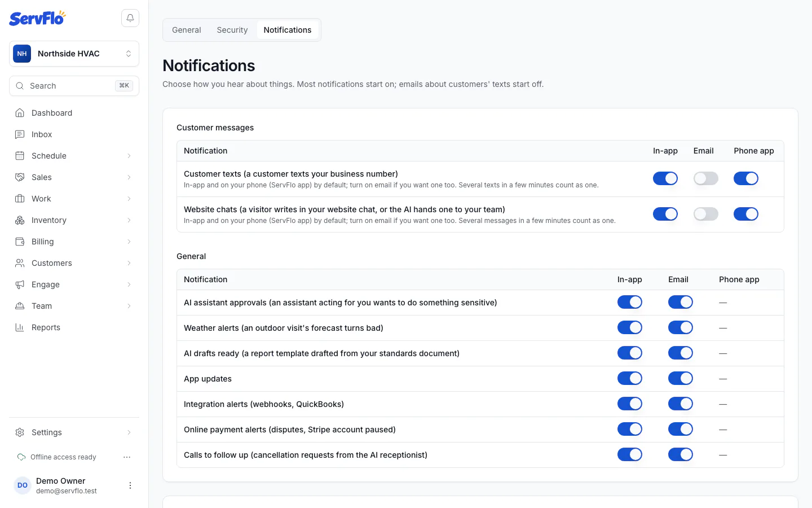Toggle email for Weather alerts
Screen dimensions: 812x508
click(x=681, y=327)
